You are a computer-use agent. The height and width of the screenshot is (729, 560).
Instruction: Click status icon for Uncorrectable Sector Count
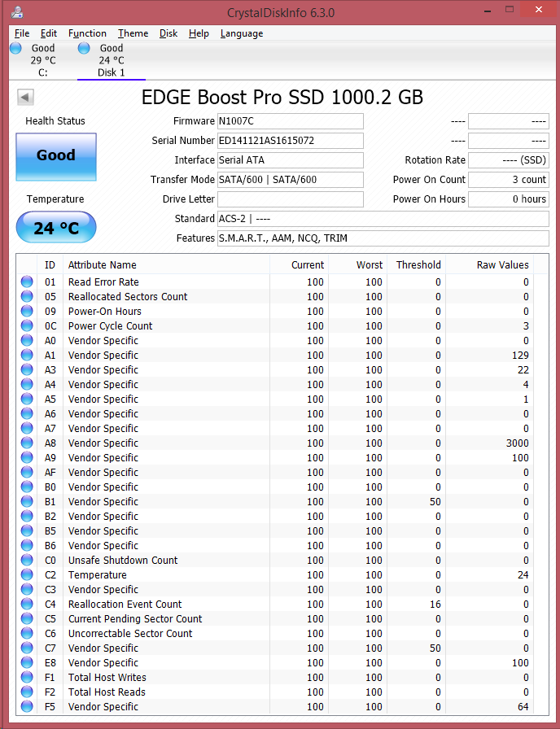coord(27,633)
